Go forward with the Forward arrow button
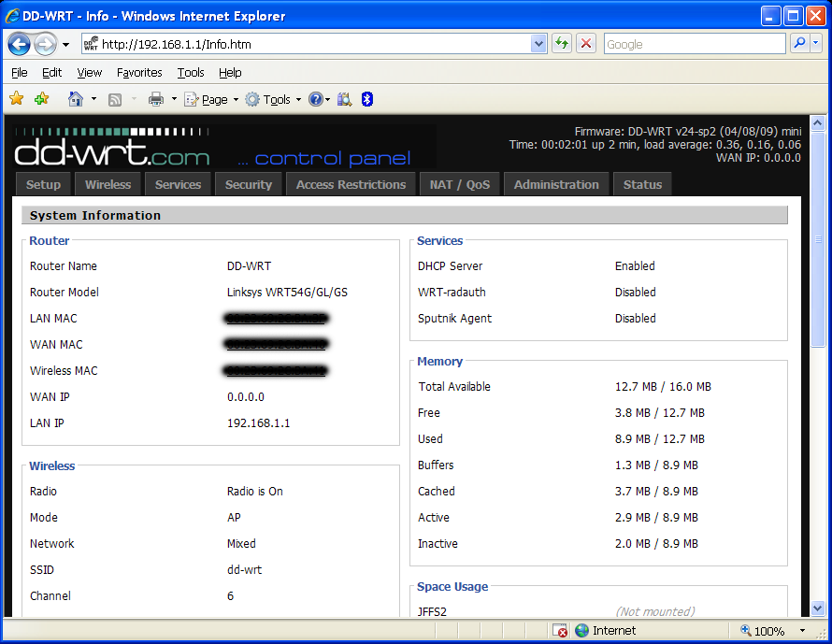The height and width of the screenshot is (644, 832). [x=45, y=44]
